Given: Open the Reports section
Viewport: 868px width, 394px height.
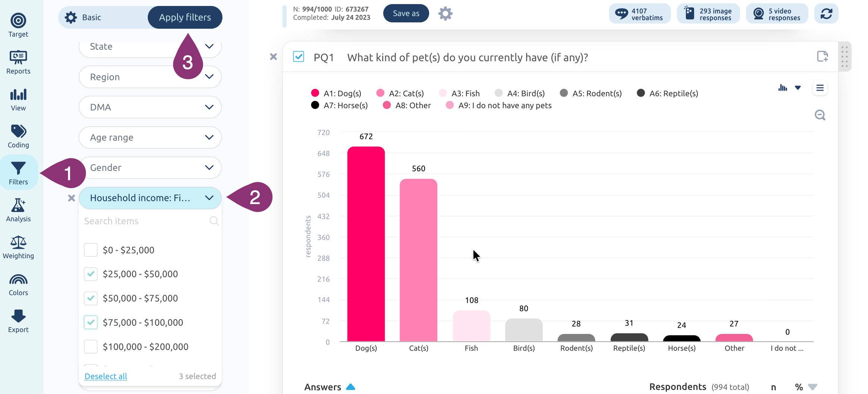Looking at the screenshot, I should pos(18,62).
